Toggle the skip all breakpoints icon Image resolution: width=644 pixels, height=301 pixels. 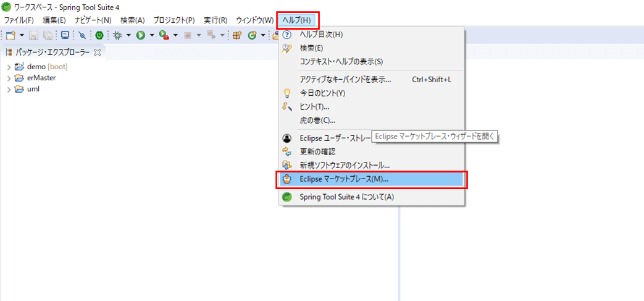[82, 36]
